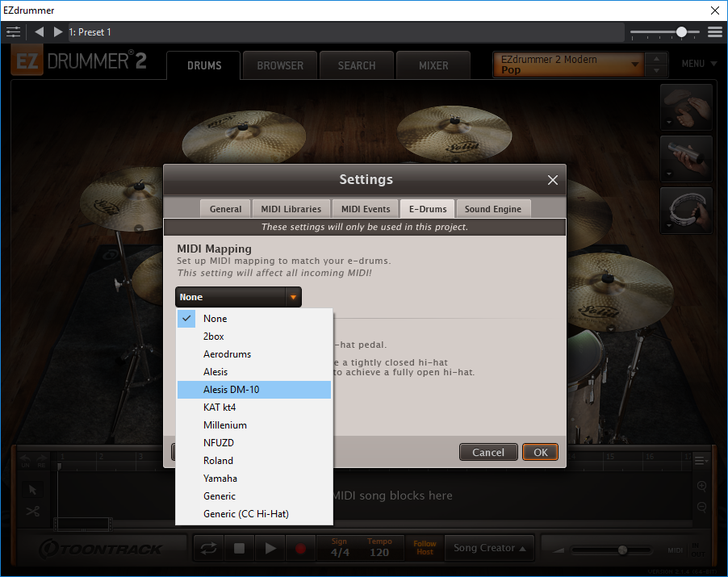Zoom out timeline magnifier icon
The width and height of the screenshot is (728, 577).
[x=701, y=508]
